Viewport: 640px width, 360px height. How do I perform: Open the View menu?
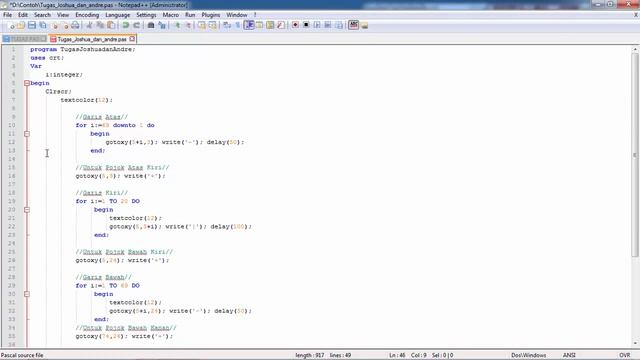tap(63, 15)
